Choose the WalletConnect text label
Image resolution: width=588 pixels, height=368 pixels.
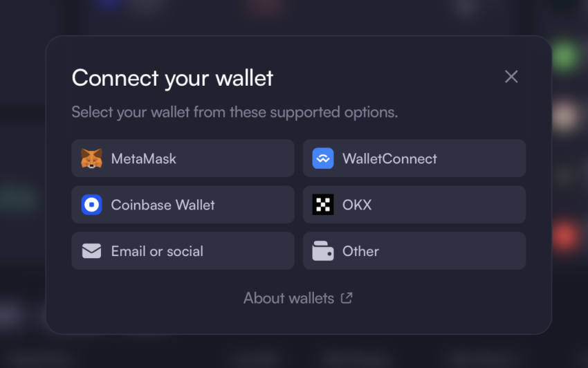click(389, 158)
